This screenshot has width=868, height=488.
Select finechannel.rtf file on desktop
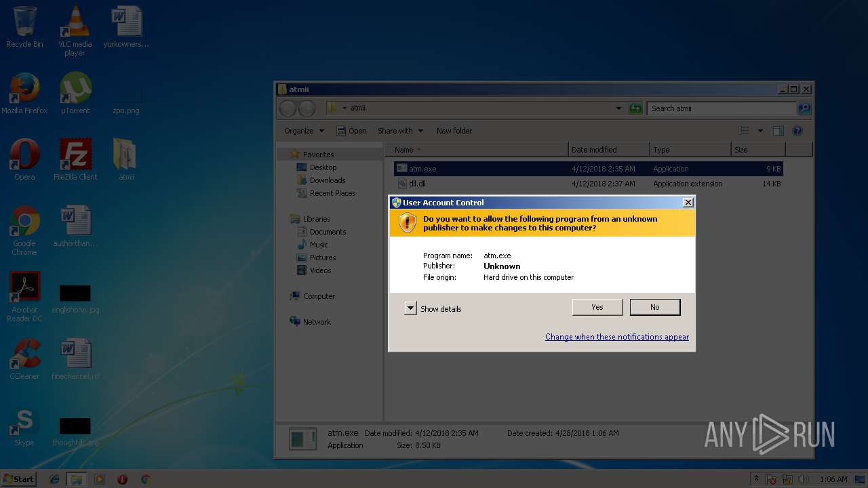(x=75, y=359)
